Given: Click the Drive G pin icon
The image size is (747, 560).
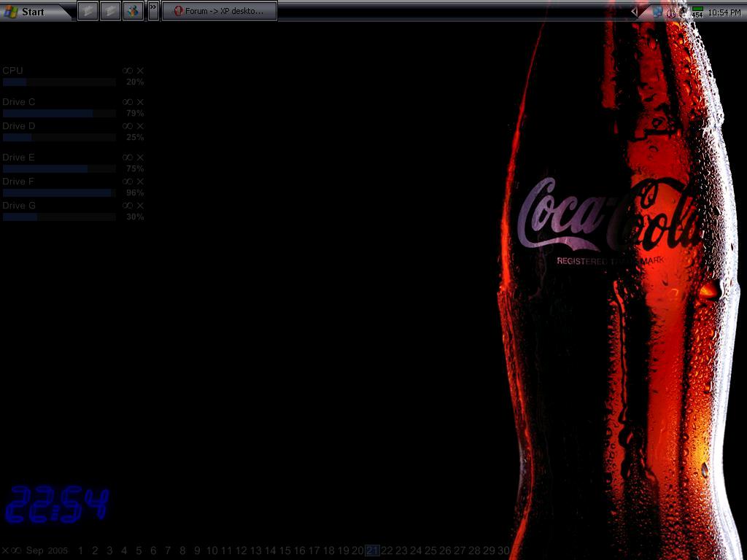Looking at the screenshot, I should click(127, 205).
